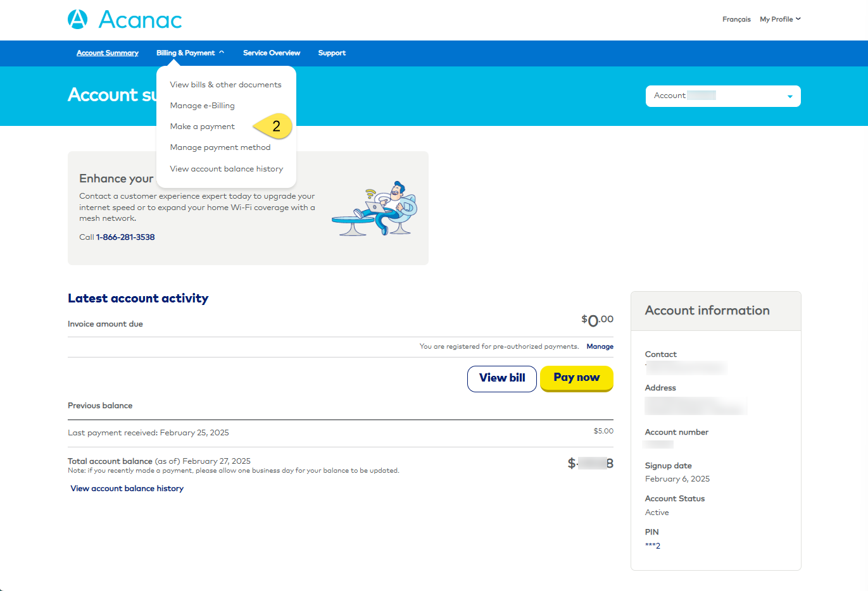Click the $5.00 payment amount
Image resolution: width=868 pixels, height=591 pixels.
click(x=603, y=431)
